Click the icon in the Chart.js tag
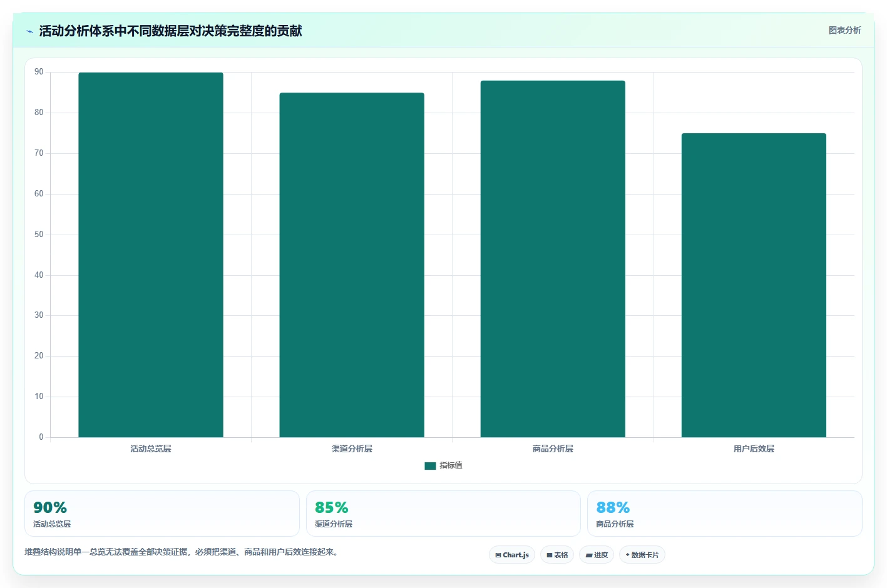 (x=498, y=555)
